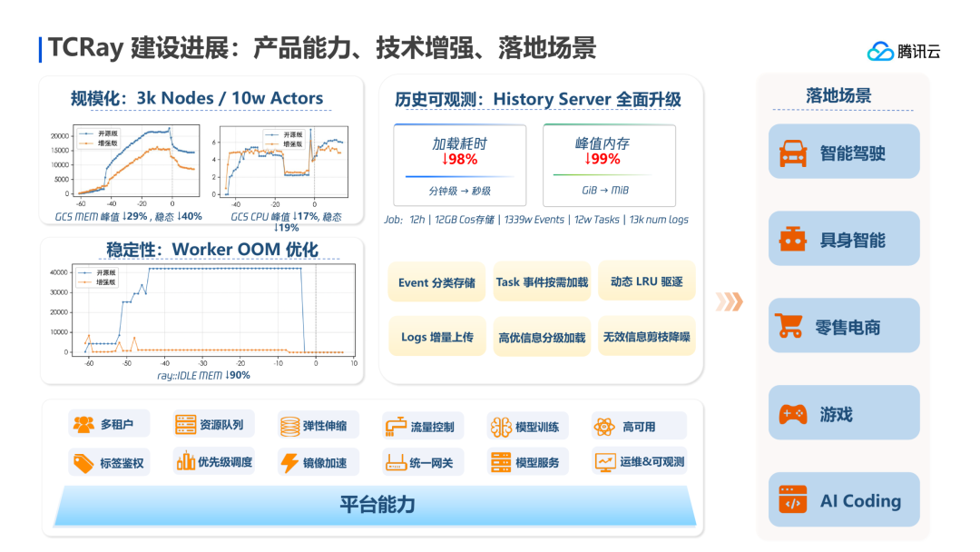The height and width of the screenshot is (552, 980).
Task: Click the 多租户 label
Action: click(x=117, y=425)
